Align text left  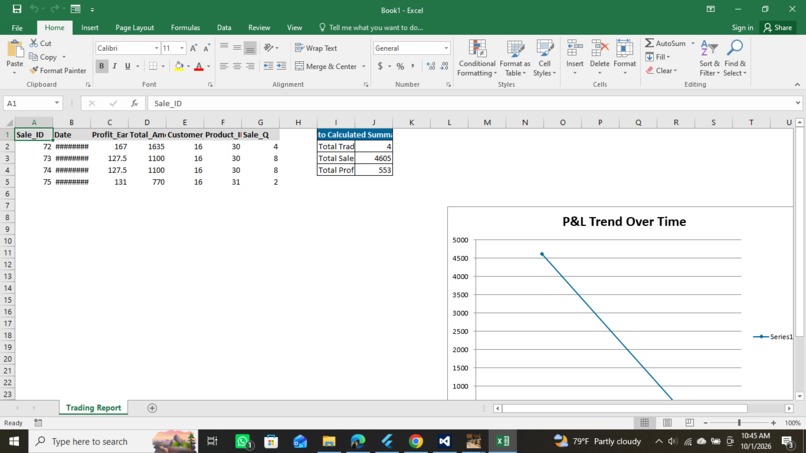pos(224,66)
